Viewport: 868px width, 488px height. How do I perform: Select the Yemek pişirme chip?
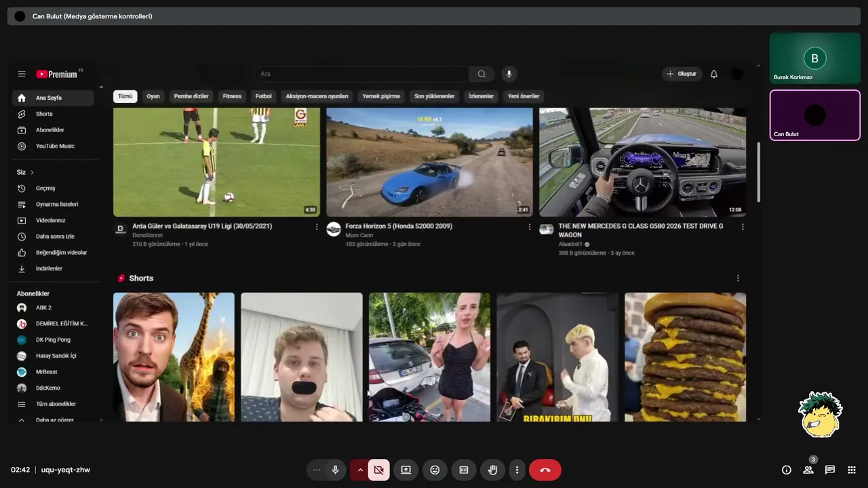click(x=381, y=96)
